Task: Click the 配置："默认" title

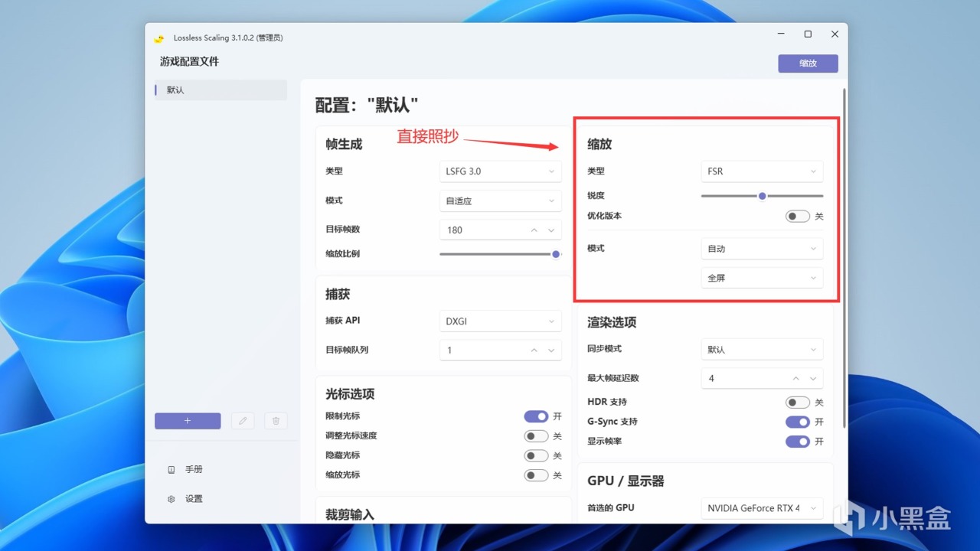Action: tap(367, 106)
